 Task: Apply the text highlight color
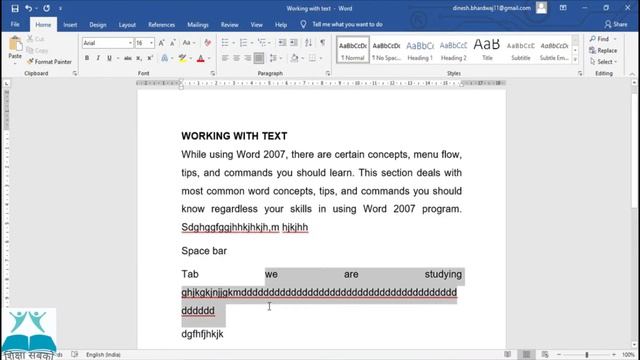[x=182, y=58]
